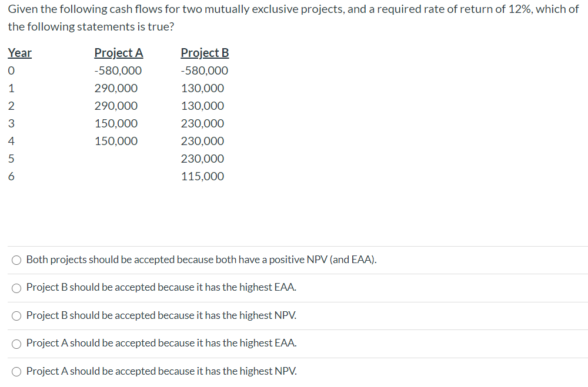Click the 'Project B' column header
The height and width of the screenshot is (387, 588).
(205, 53)
